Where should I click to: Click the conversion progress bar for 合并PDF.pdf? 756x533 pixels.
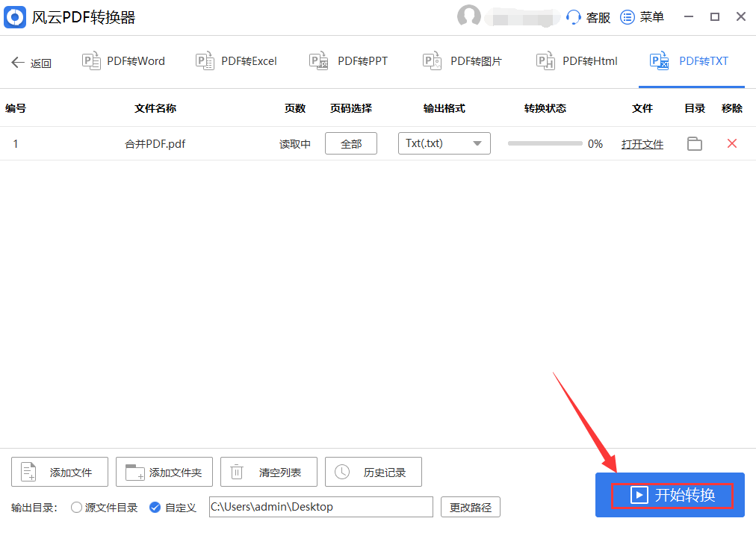pos(545,143)
